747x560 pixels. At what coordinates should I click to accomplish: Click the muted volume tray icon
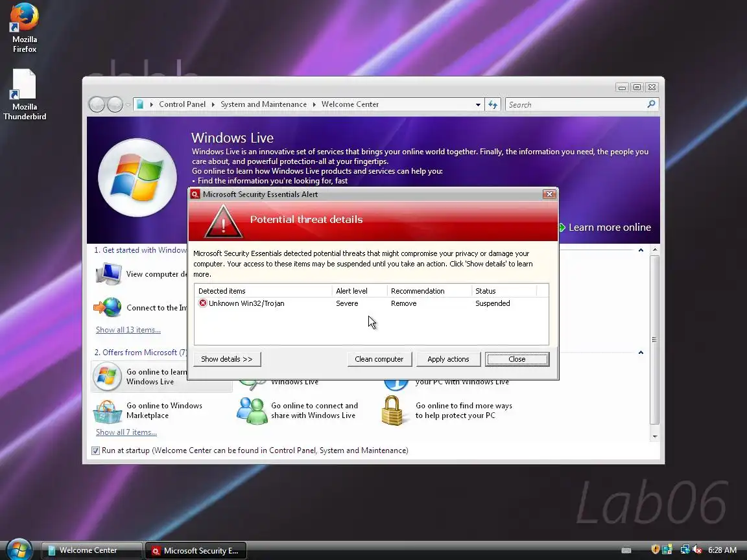click(698, 550)
